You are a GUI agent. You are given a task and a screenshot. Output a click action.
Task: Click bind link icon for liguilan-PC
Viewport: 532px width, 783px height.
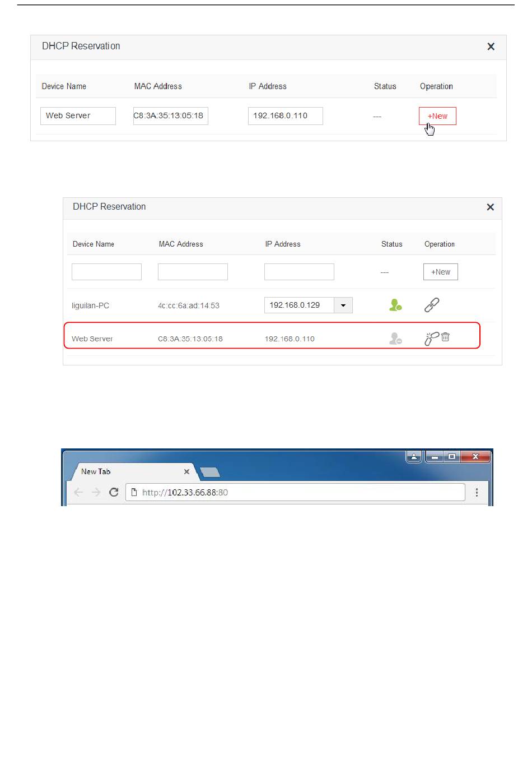point(432,305)
